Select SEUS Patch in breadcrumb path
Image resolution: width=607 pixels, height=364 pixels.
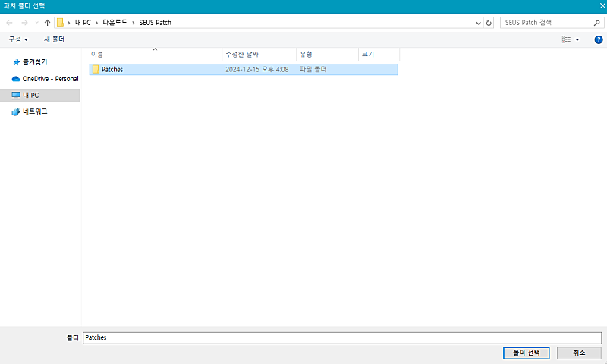pos(156,23)
